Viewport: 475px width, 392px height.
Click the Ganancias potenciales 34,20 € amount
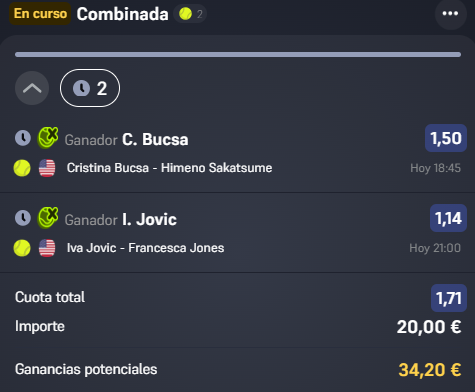click(x=430, y=370)
